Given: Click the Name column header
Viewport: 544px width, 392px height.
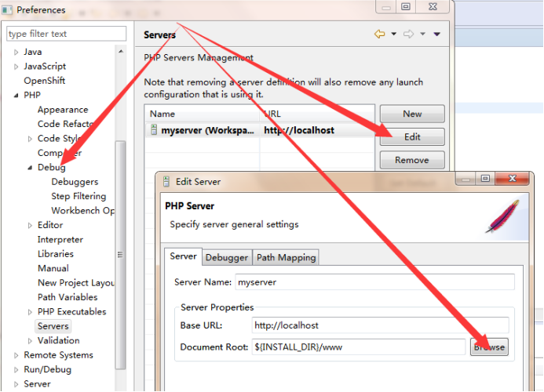Looking at the screenshot, I should pos(202,114).
